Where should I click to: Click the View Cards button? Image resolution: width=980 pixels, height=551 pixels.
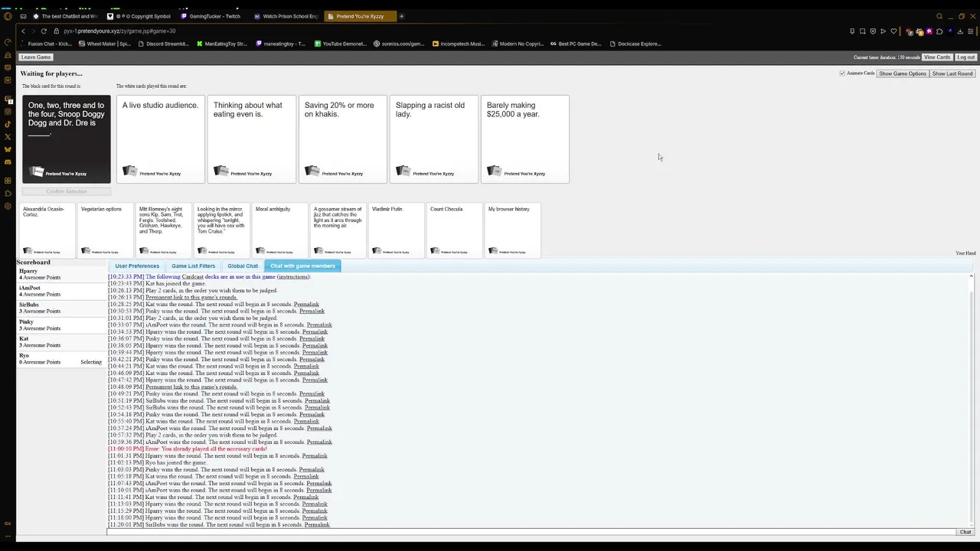click(x=937, y=57)
